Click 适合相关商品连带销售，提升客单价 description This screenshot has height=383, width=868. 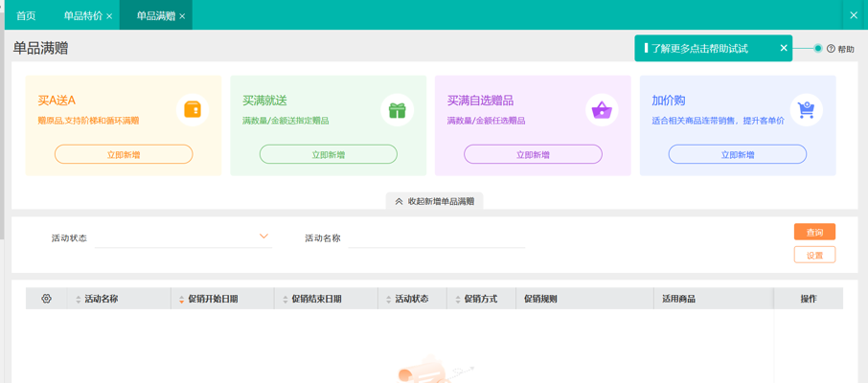coord(718,120)
